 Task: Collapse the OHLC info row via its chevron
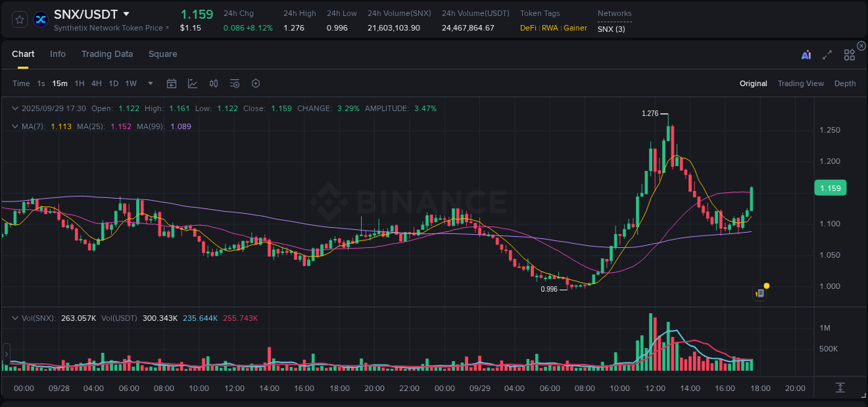15,108
